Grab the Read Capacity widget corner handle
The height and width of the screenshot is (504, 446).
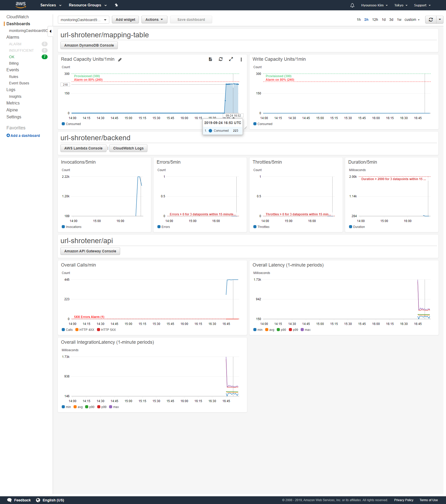pos(245,128)
